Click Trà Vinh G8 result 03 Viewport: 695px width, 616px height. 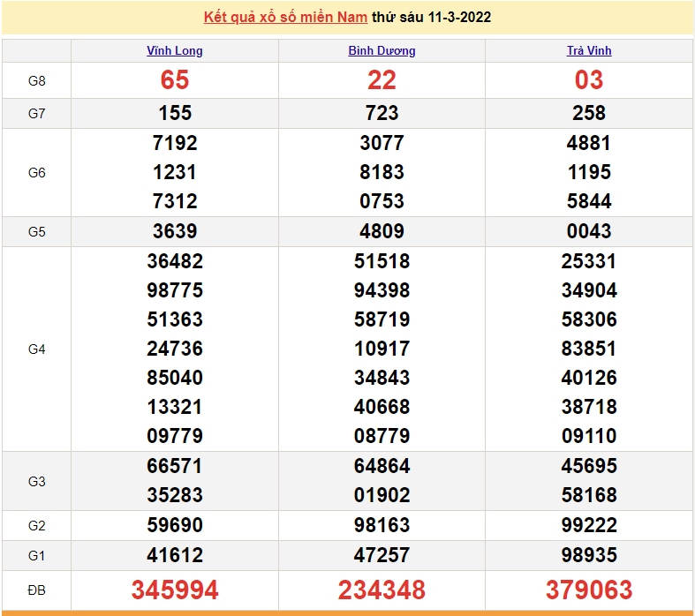click(589, 80)
